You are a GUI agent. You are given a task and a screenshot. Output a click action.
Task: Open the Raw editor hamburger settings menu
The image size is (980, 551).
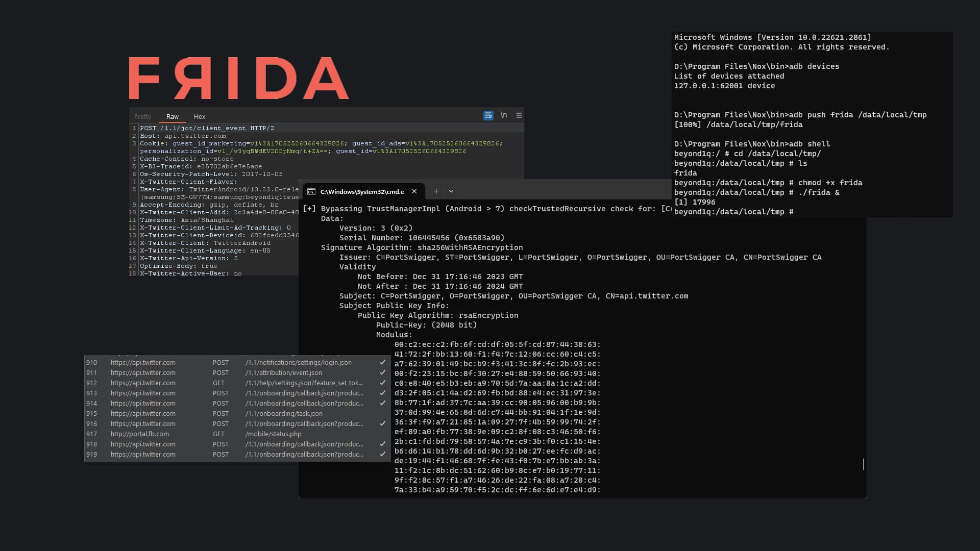click(519, 115)
